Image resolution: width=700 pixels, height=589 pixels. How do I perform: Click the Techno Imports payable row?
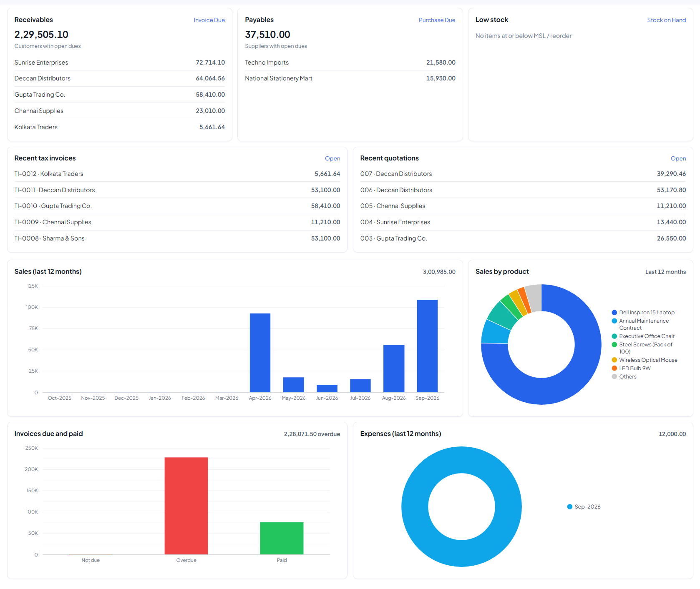(350, 63)
